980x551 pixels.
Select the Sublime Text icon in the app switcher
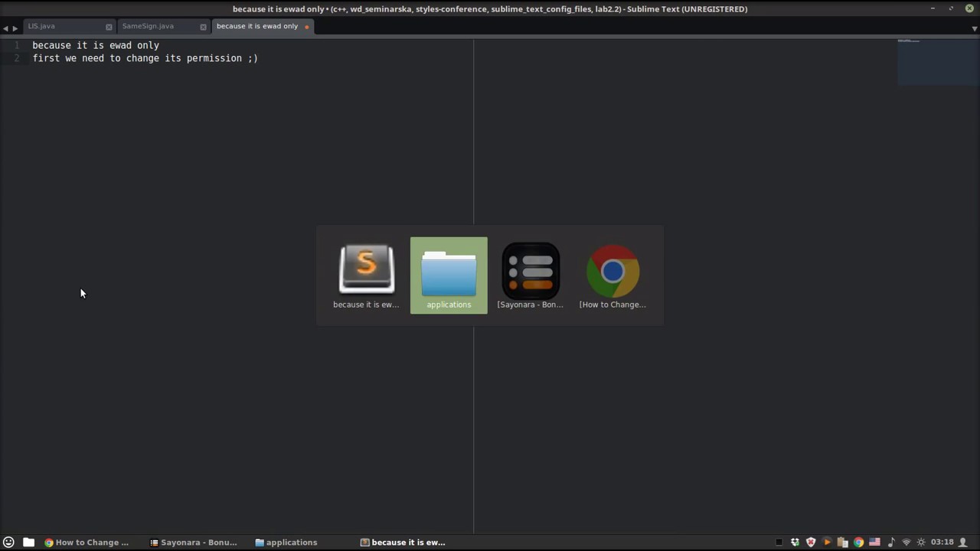coord(366,272)
